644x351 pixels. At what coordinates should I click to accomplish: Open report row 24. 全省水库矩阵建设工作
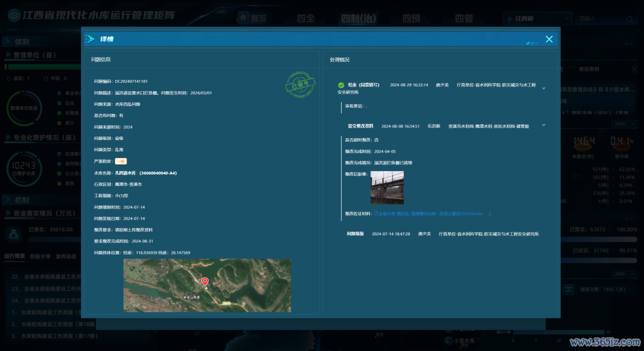46,300
